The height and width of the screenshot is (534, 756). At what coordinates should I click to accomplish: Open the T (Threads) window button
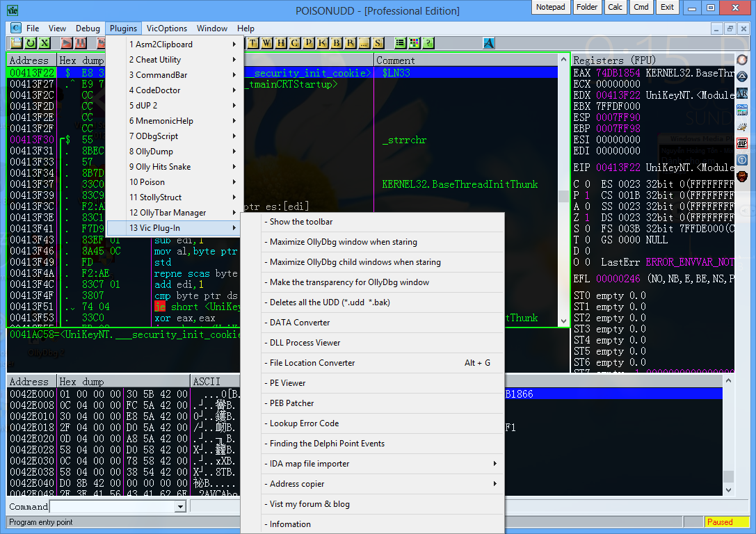(x=253, y=43)
